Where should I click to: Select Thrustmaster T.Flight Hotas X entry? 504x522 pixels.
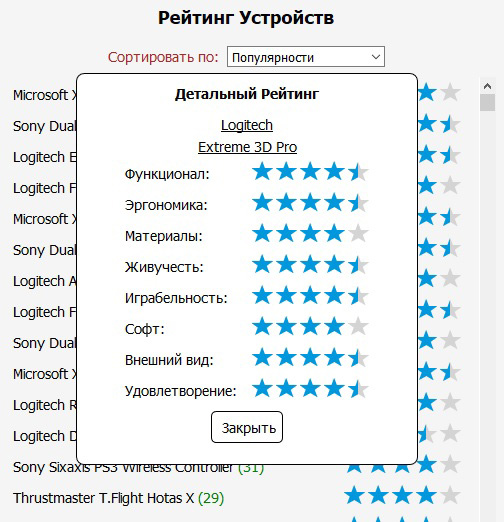click(x=103, y=498)
